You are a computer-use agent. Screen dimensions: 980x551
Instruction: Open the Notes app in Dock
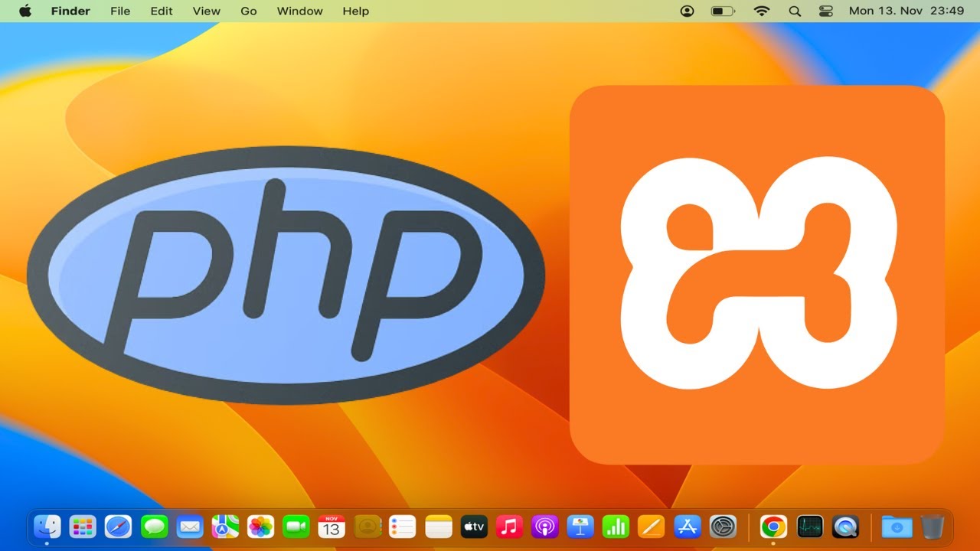tap(439, 527)
